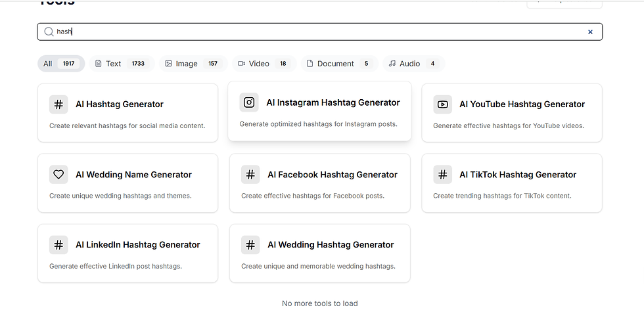Screen dimensions: 644x331
Task: Click "Create effective hashtags for Facebook posts."
Action: pos(313,196)
